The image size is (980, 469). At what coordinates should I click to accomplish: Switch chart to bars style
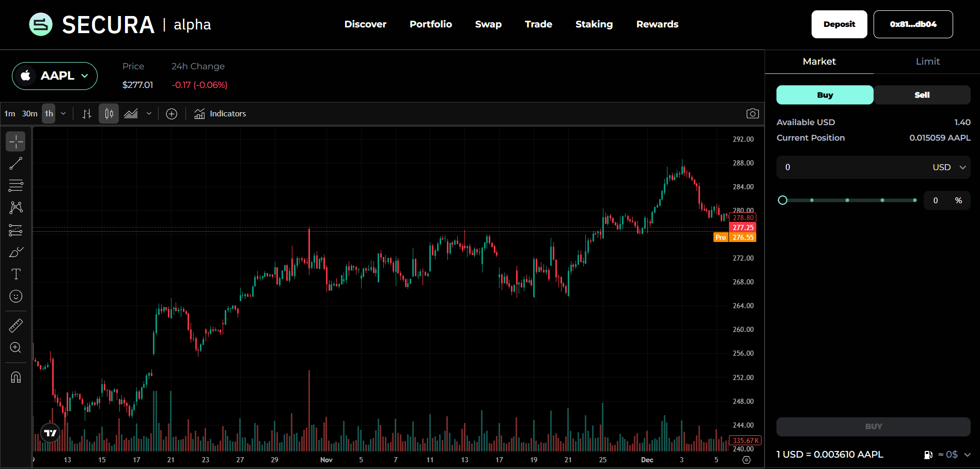87,114
